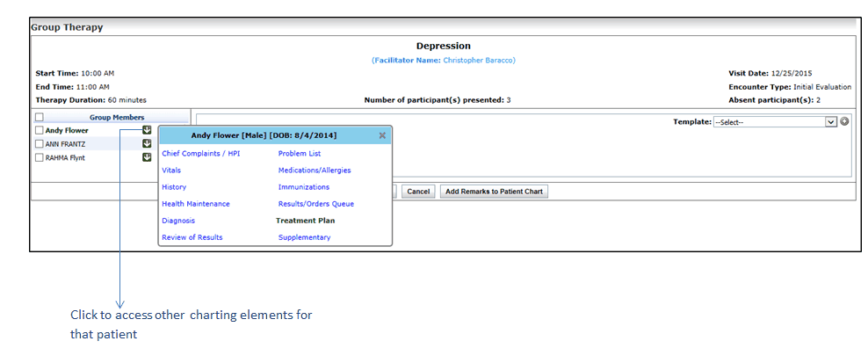This screenshot has width=868, height=363.
Task: Click the plus icon next to Template dropdown
Action: (844, 121)
